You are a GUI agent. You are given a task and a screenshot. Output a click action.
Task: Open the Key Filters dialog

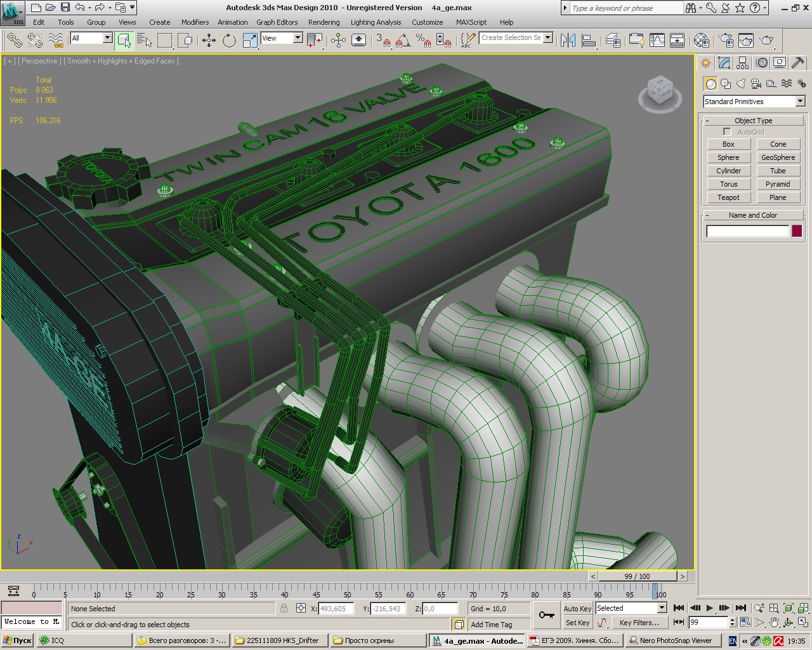click(639, 623)
